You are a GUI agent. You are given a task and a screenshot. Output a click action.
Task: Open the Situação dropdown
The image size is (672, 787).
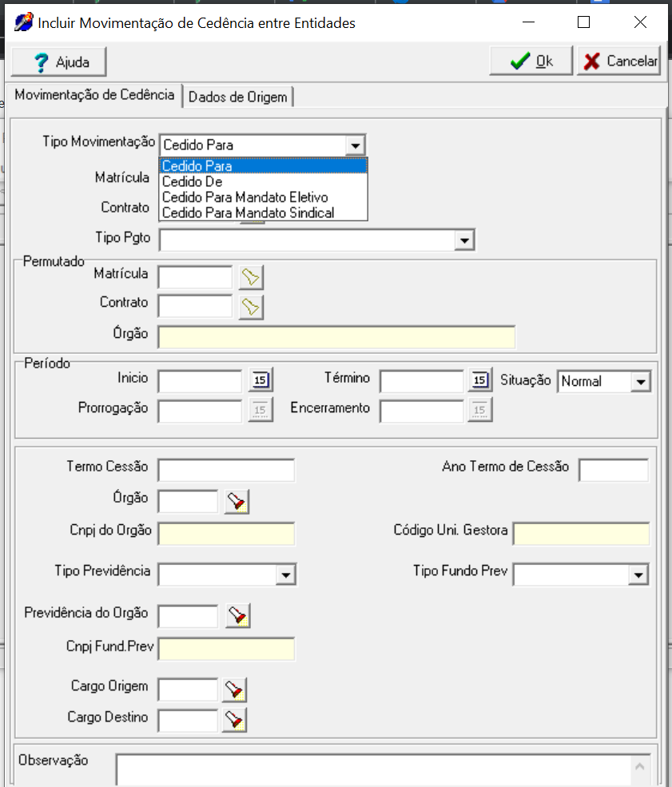[641, 382]
